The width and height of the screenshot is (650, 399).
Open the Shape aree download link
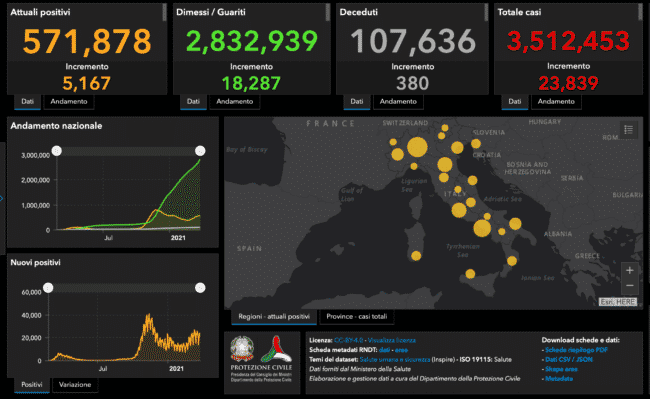[x=561, y=369]
